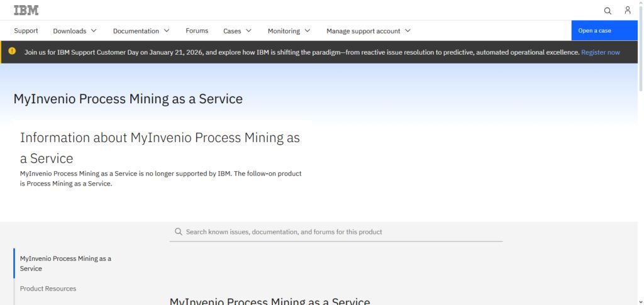Screen dimensions: 644x305
Task: Click the IBM logo
Action: (x=26, y=10)
